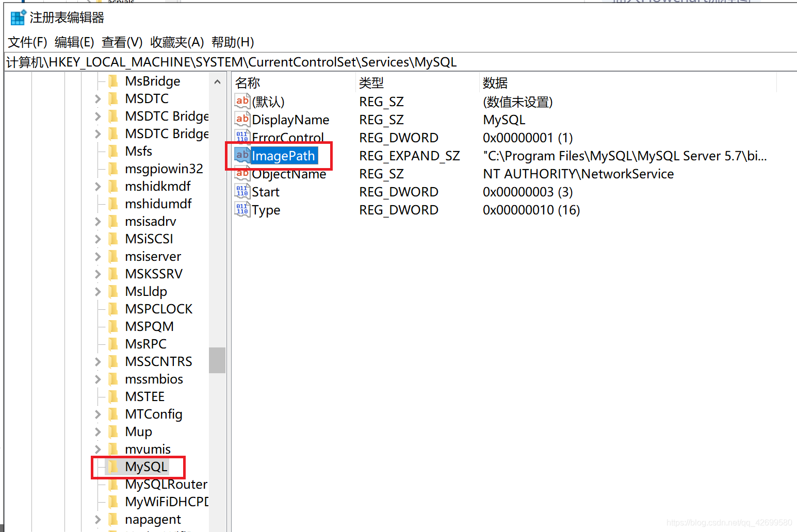Click the string icon beside DisplayName
The height and width of the screenshot is (532, 797).
[242, 119]
